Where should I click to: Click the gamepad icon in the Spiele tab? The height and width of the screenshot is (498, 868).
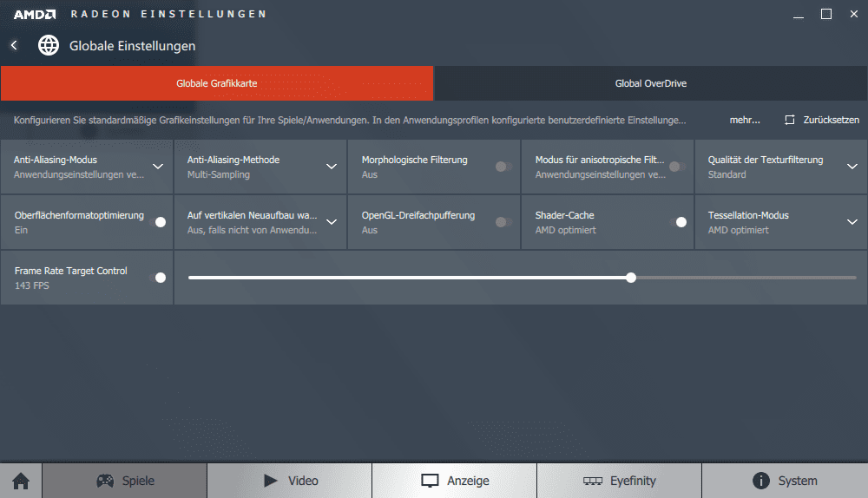(105, 481)
